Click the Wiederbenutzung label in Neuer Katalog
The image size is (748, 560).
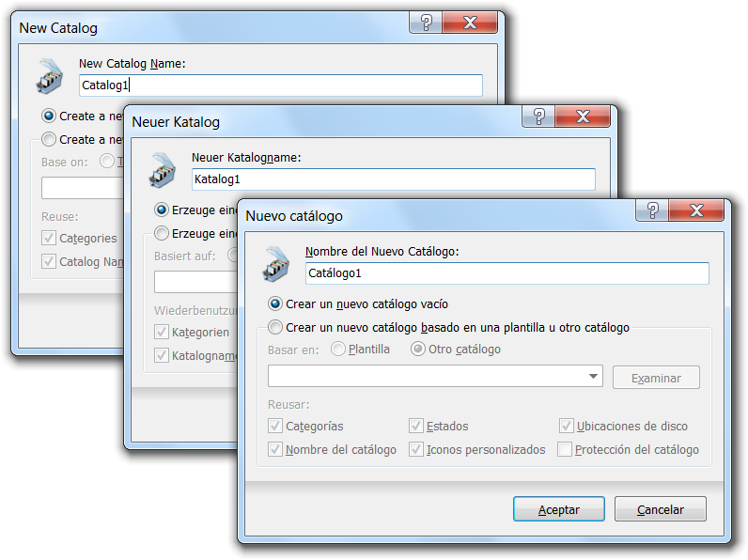(195, 310)
